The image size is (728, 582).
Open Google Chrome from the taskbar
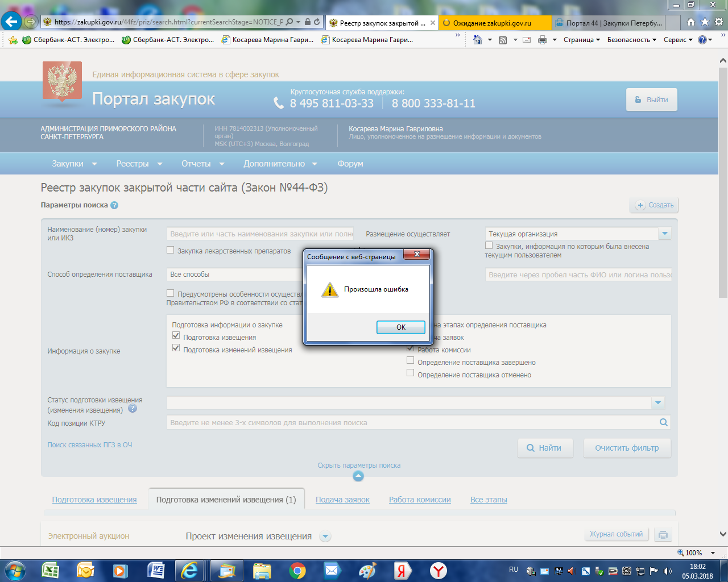[x=297, y=570]
